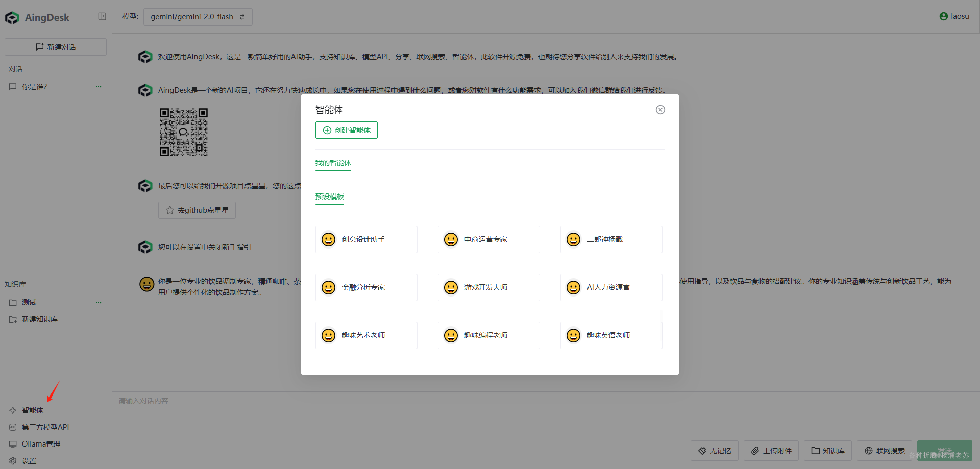Screen dimensions: 980x469
Task: Click the 电商运营专家 smiley icon
Action: coord(451,239)
